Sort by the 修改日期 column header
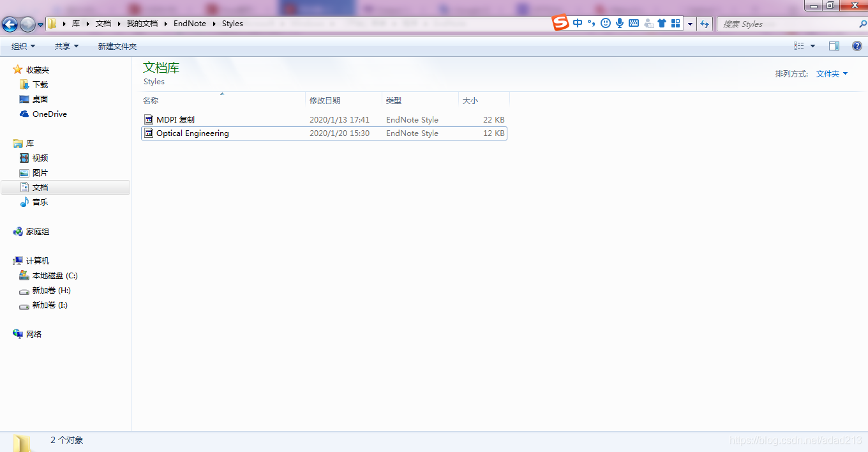This screenshot has height=452, width=868. pos(343,100)
